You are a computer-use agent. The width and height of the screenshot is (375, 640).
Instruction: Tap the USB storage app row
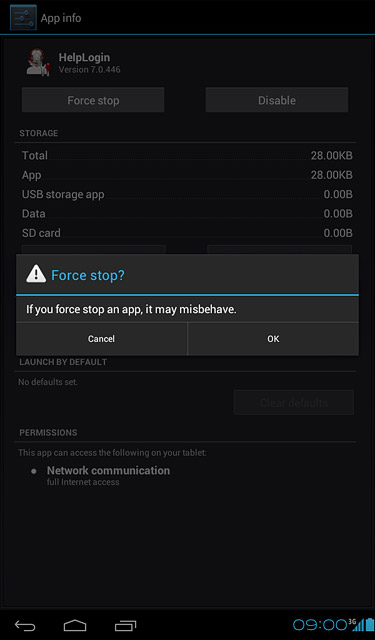tap(187, 194)
